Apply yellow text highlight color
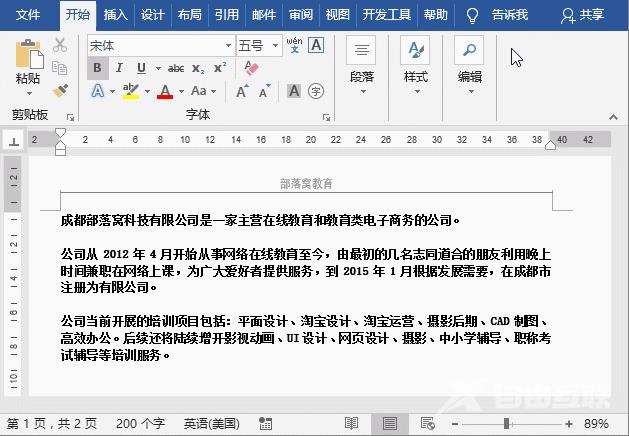Screen dimensions: 629x436 [x=131, y=91]
